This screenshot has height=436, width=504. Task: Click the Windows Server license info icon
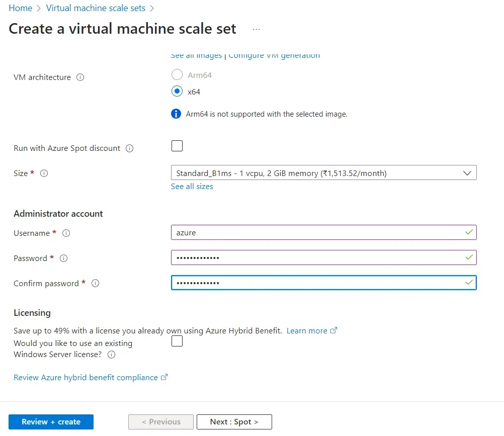(112, 355)
